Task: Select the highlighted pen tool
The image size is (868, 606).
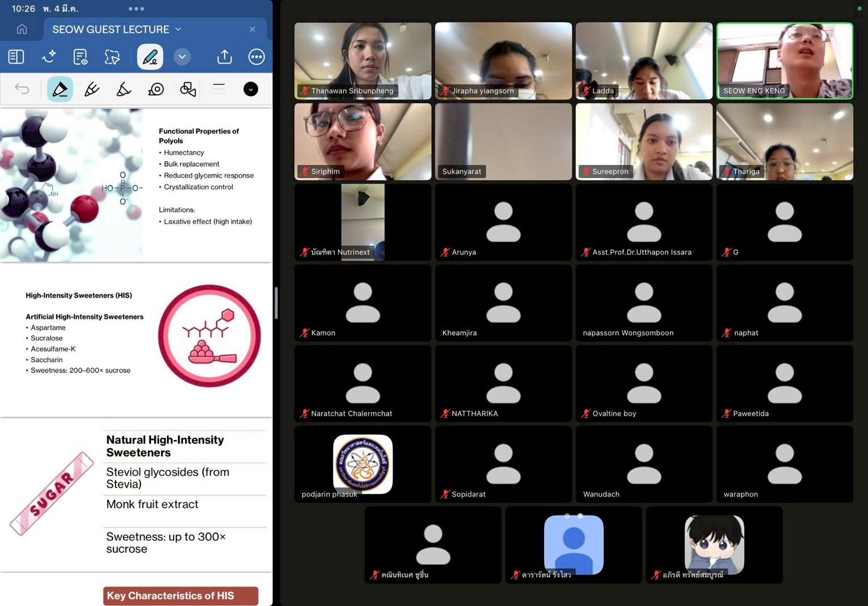Action: [60, 89]
